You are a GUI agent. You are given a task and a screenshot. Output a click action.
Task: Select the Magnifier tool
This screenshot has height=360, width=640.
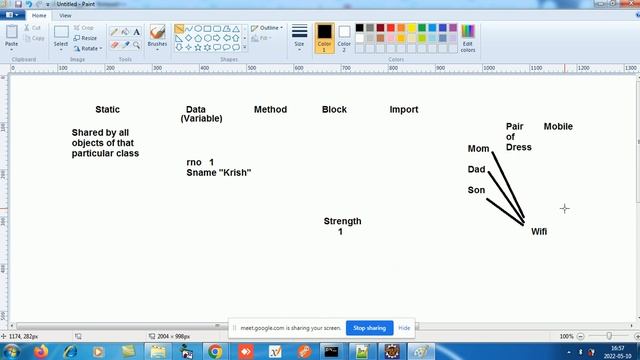pos(136,44)
